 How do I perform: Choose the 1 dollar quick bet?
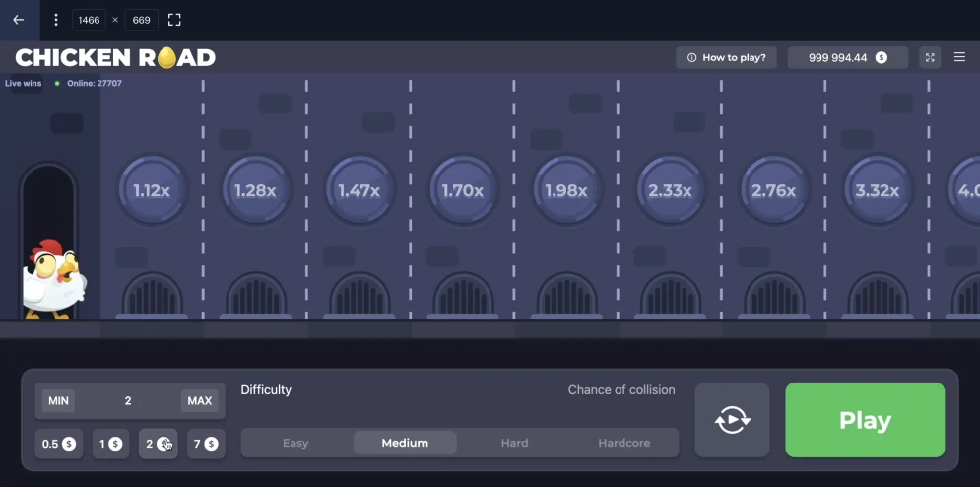(110, 444)
